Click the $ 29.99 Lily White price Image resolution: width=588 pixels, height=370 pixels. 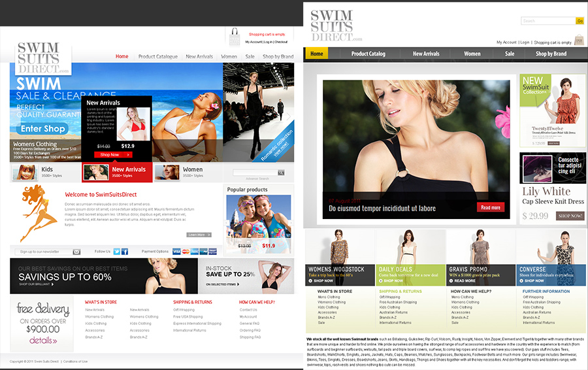pos(535,216)
